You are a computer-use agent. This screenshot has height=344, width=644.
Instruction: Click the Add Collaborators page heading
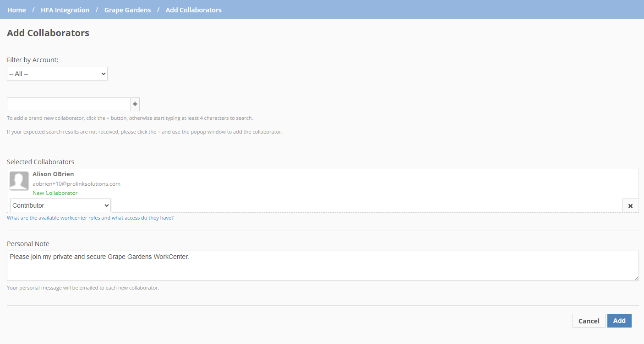(x=48, y=32)
